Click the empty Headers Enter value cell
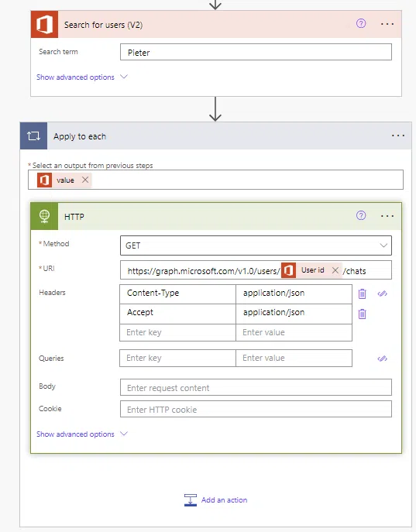The height and width of the screenshot is (532, 416). pos(294,332)
